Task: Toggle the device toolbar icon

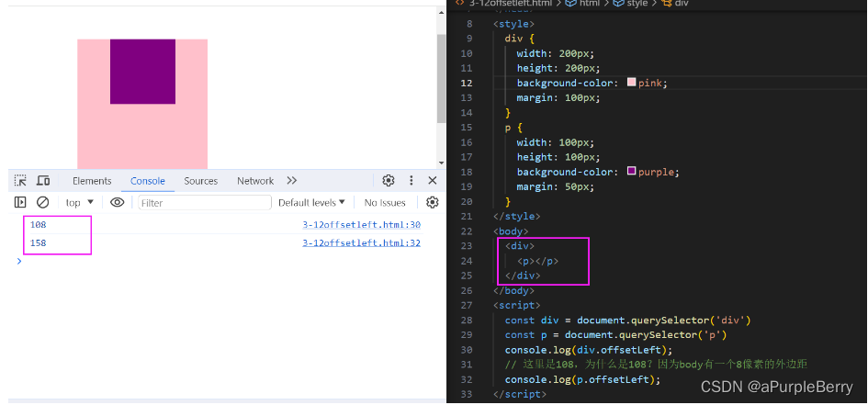Action: pyautogui.click(x=43, y=180)
